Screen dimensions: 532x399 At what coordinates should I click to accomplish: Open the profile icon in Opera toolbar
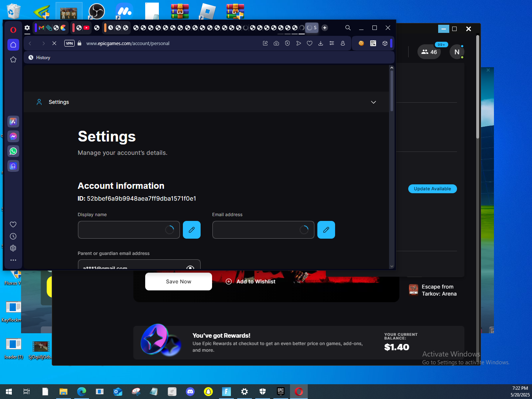tap(343, 43)
